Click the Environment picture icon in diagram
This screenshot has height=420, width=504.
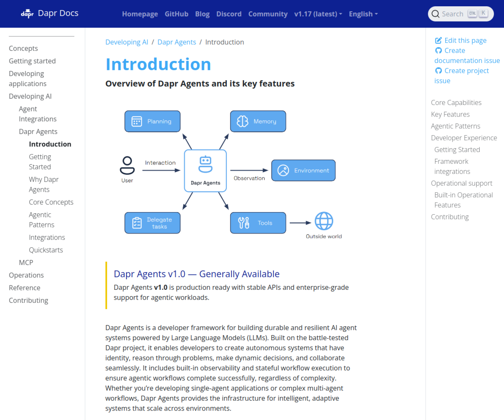point(283,170)
